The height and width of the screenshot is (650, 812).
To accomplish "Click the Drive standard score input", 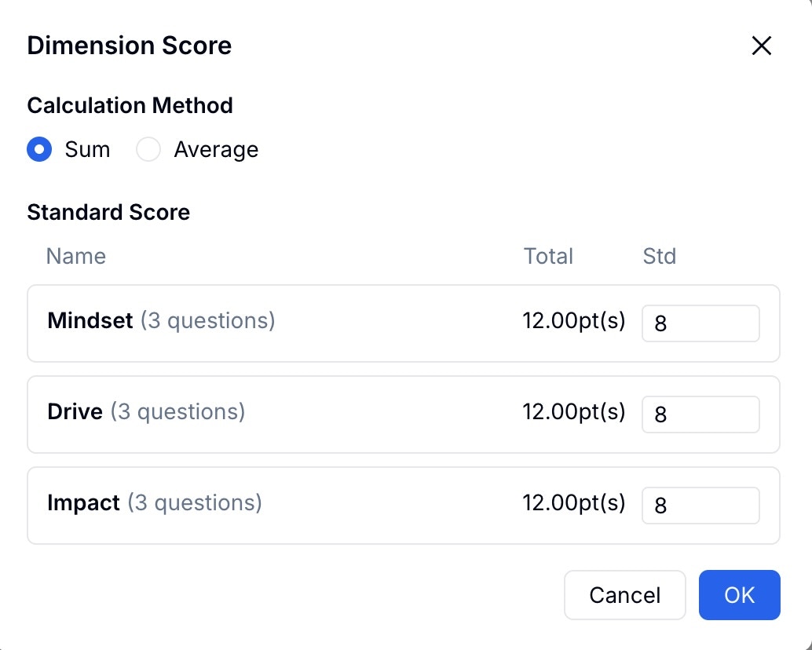I will [700, 414].
